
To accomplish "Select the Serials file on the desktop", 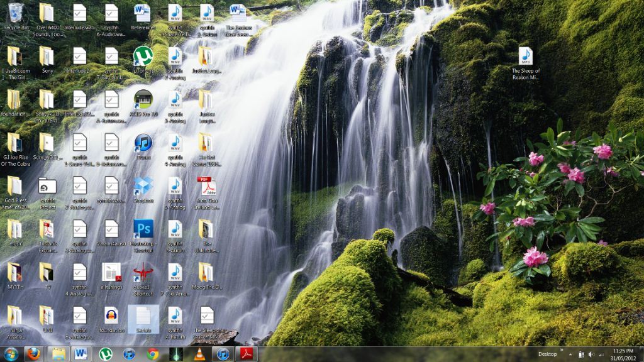I will pyautogui.click(x=143, y=317).
